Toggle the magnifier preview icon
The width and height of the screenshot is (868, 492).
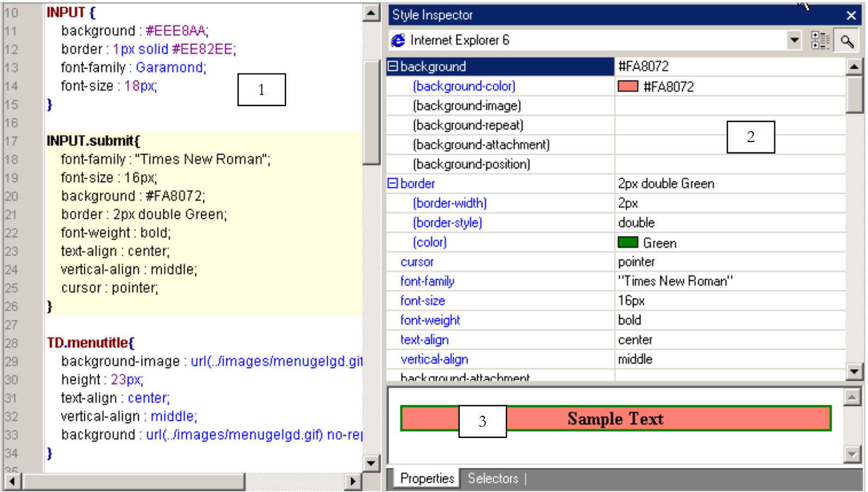(847, 41)
